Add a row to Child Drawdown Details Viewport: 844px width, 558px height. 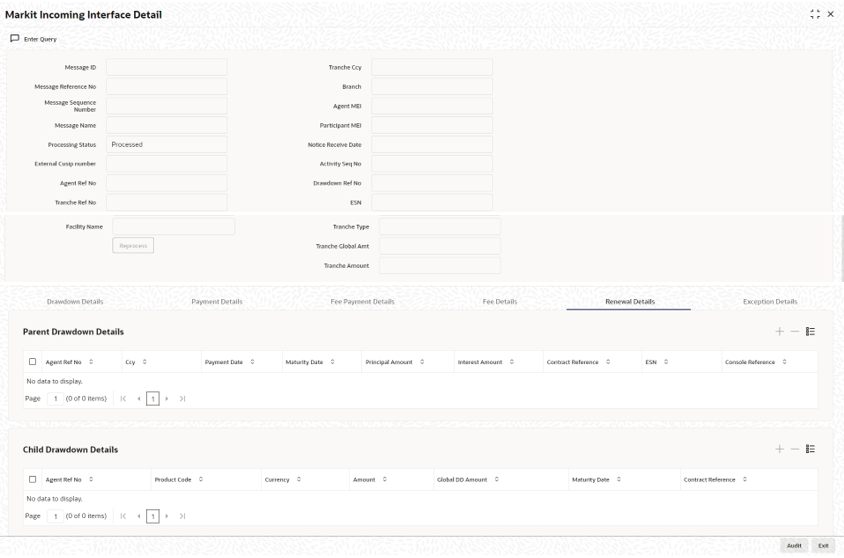click(779, 449)
